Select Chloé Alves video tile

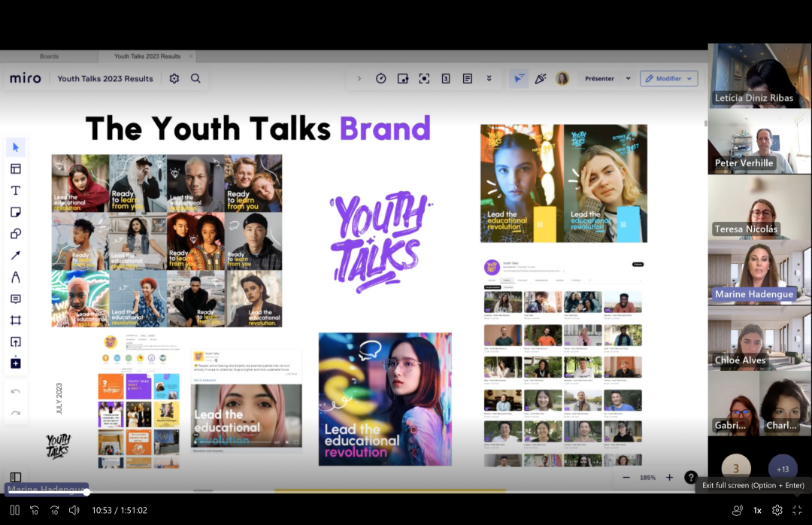(x=759, y=338)
